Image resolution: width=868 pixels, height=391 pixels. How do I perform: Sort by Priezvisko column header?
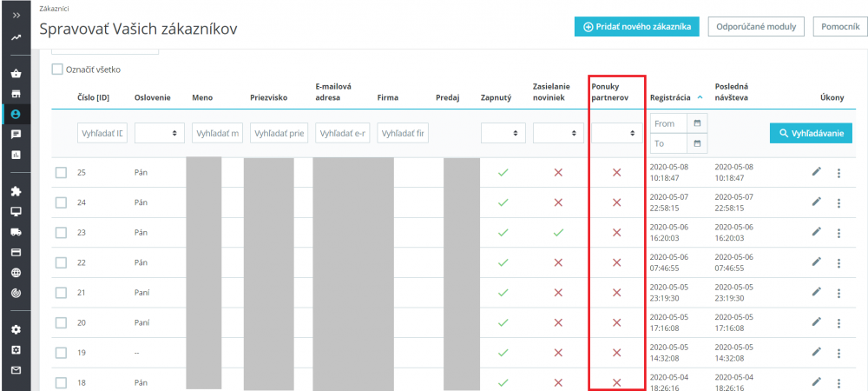[x=270, y=97]
